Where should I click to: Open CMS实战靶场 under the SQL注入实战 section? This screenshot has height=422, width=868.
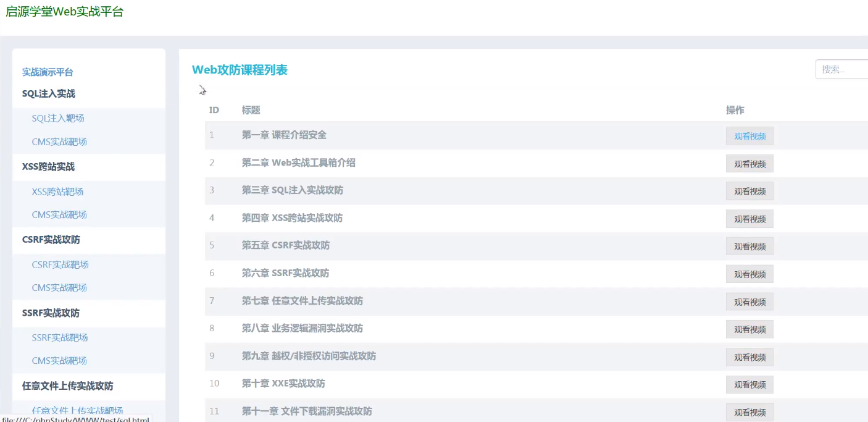[59, 141]
